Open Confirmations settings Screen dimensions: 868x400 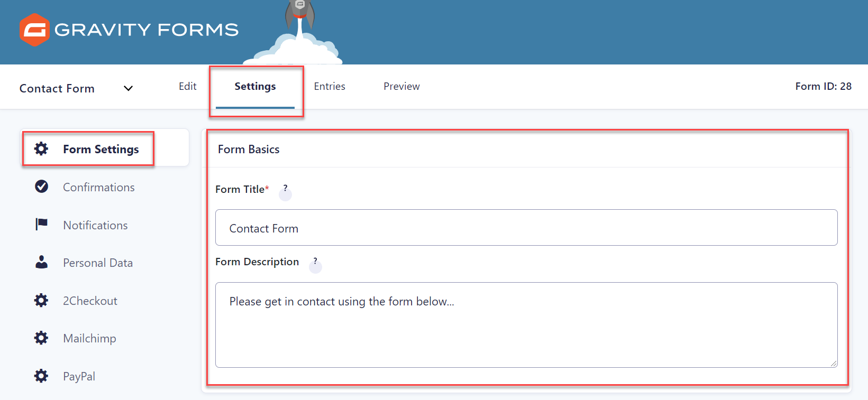99,187
